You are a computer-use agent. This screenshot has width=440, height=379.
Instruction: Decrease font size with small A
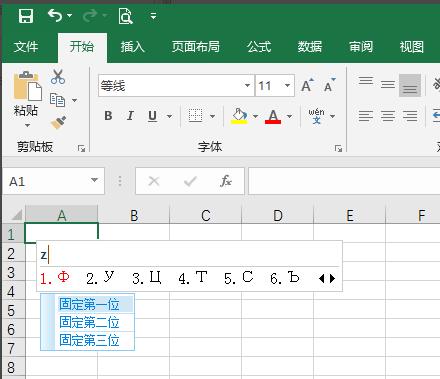[x=329, y=86]
